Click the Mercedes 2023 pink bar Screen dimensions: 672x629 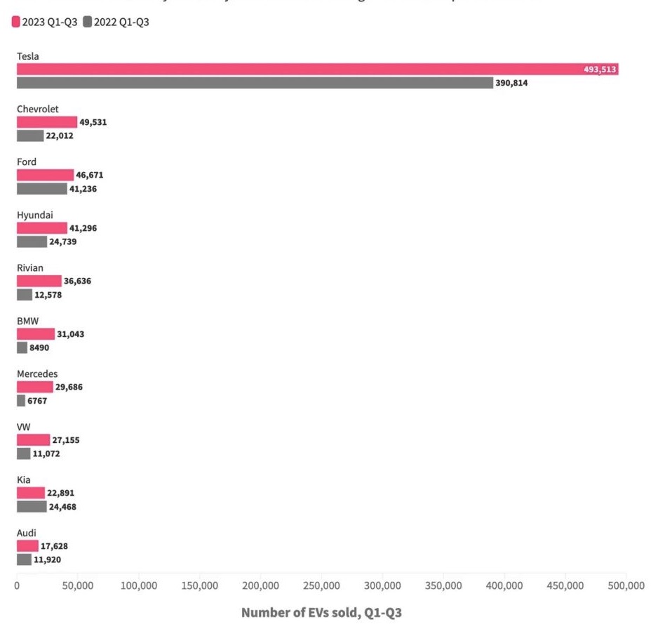coord(34,387)
